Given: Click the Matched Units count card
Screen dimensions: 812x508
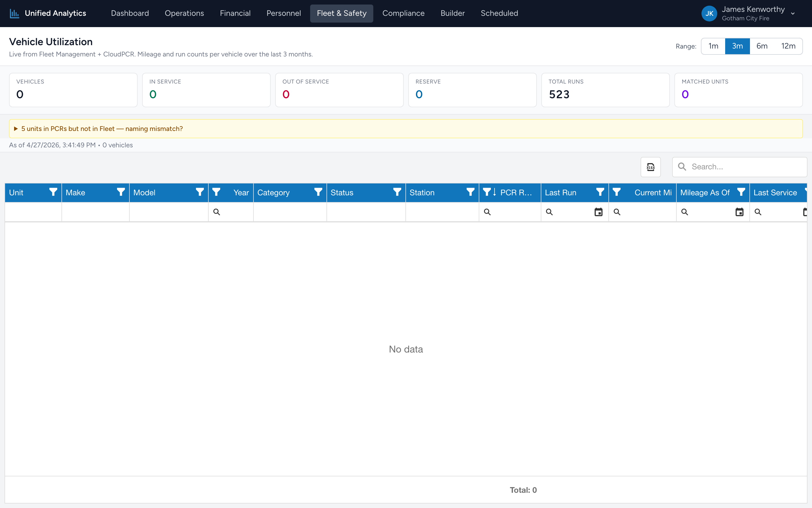Looking at the screenshot, I should 738,90.
